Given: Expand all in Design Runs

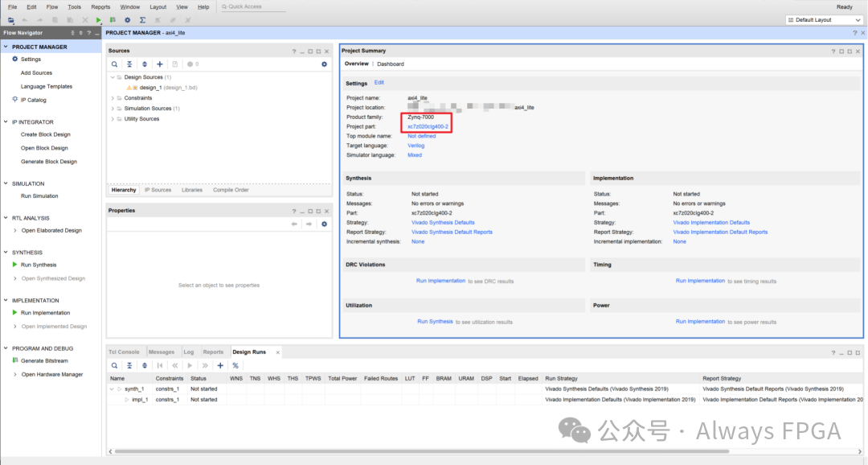Looking at the screenshot, I should click(145, 366).
